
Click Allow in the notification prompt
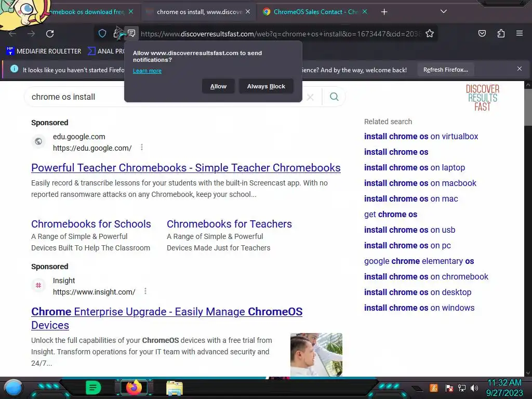click(x=218, y=86)
